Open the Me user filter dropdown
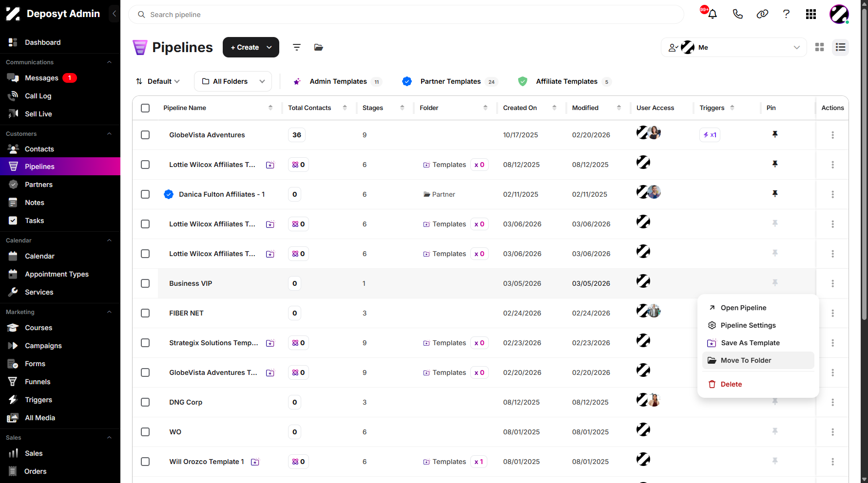 click(733, 47)
